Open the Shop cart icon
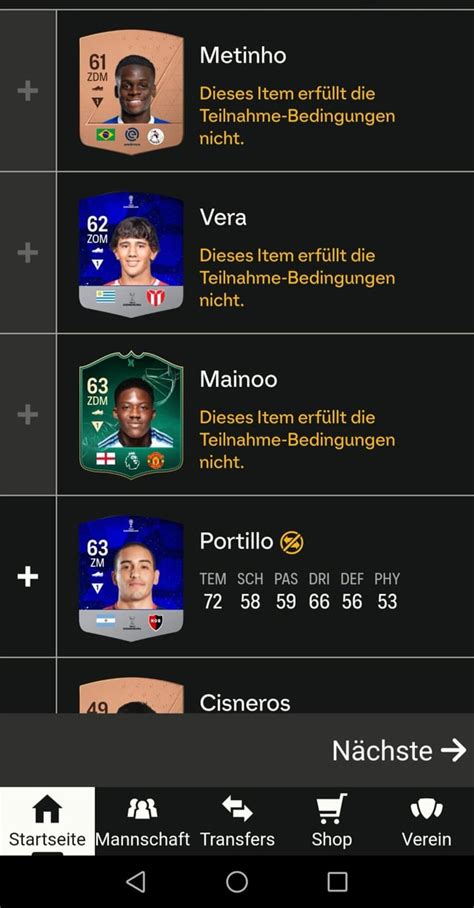The height and width of the screenshot is (908, 474). [x=332, y=808]
